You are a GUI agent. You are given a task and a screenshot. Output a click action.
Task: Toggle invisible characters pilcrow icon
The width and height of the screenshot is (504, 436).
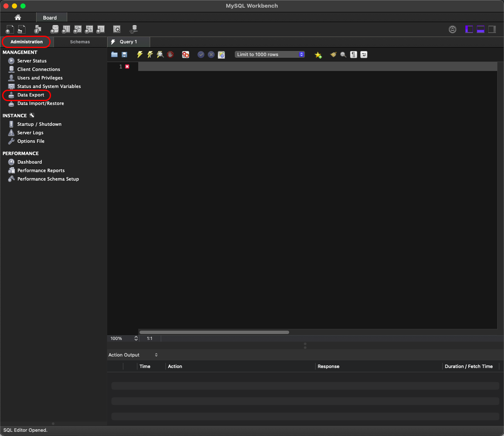click(353, 54)
